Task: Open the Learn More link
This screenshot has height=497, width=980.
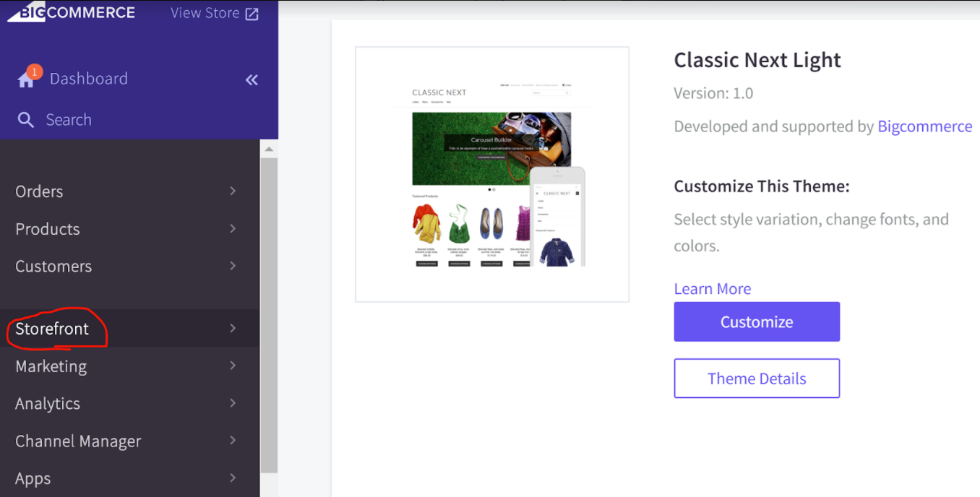Action: point(712,289)
